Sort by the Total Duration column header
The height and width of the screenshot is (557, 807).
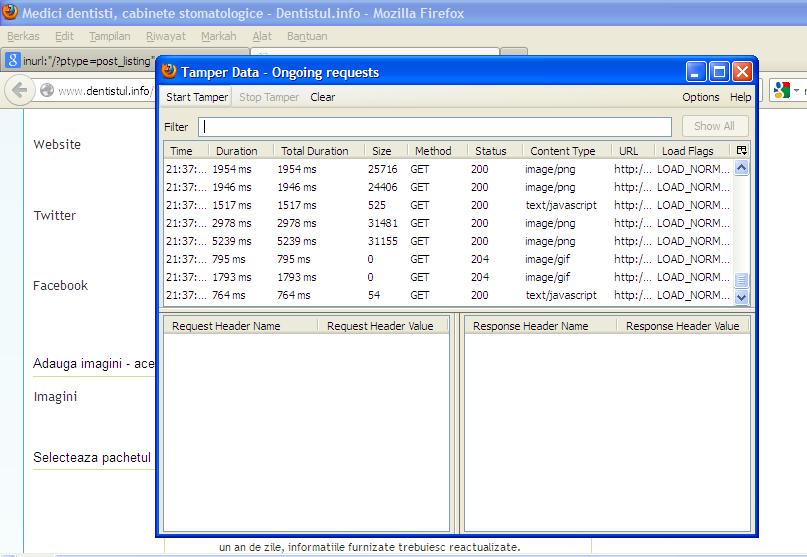click(x=318, y=151)
